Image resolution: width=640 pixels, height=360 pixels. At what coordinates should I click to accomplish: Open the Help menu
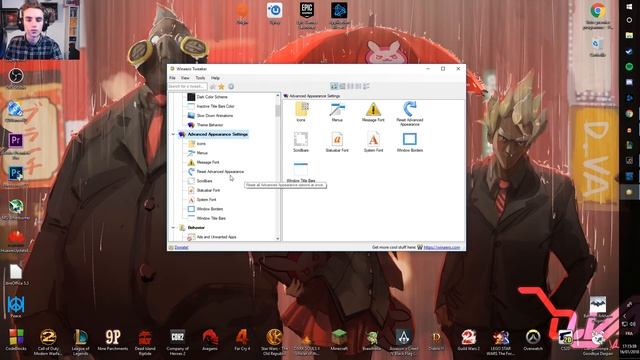point(215,78)
